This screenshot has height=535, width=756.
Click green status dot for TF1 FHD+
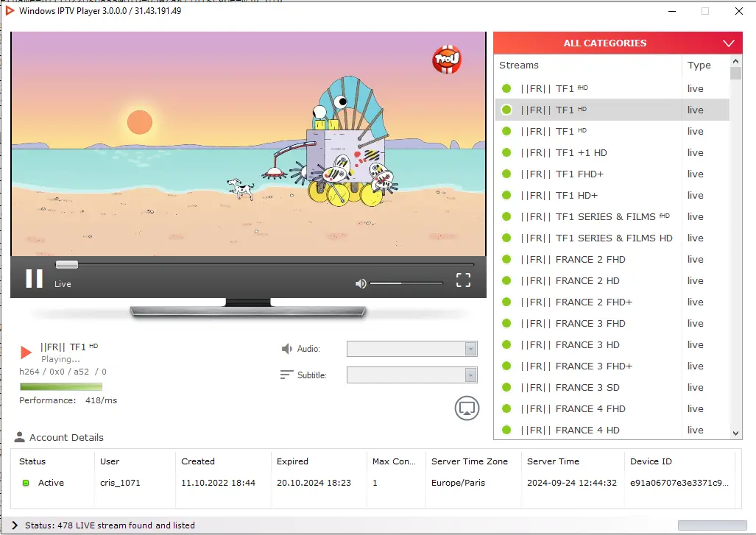506,174
